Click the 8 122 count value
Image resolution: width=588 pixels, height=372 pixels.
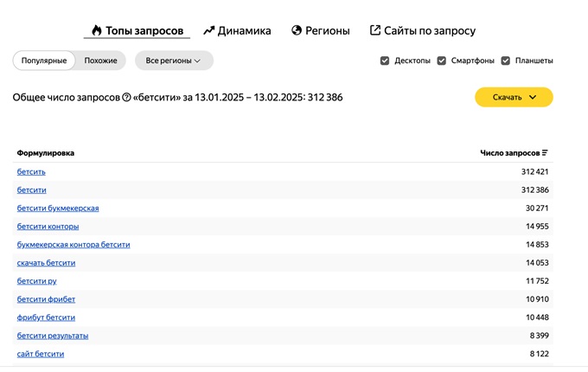click(540, 354)
